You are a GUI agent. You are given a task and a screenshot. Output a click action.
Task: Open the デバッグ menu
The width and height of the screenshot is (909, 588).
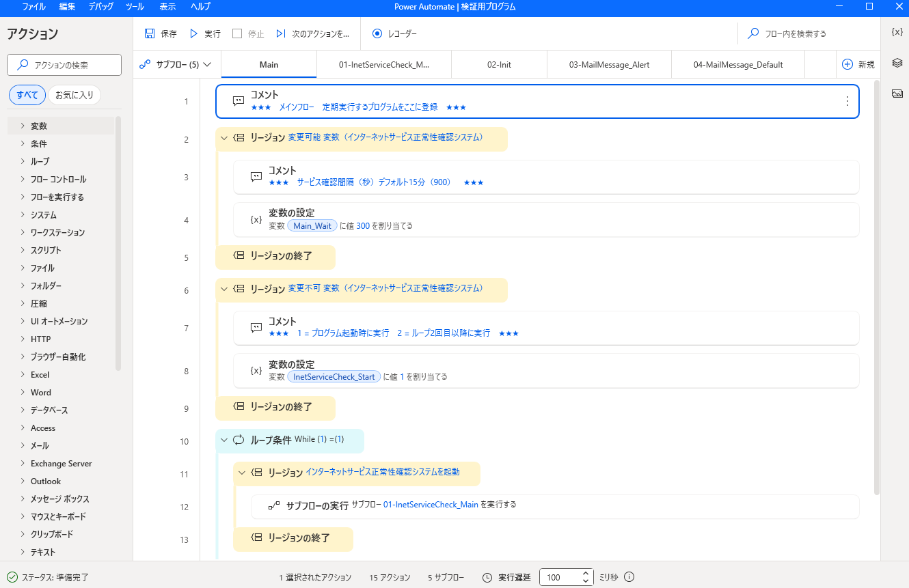click(101, 7)
